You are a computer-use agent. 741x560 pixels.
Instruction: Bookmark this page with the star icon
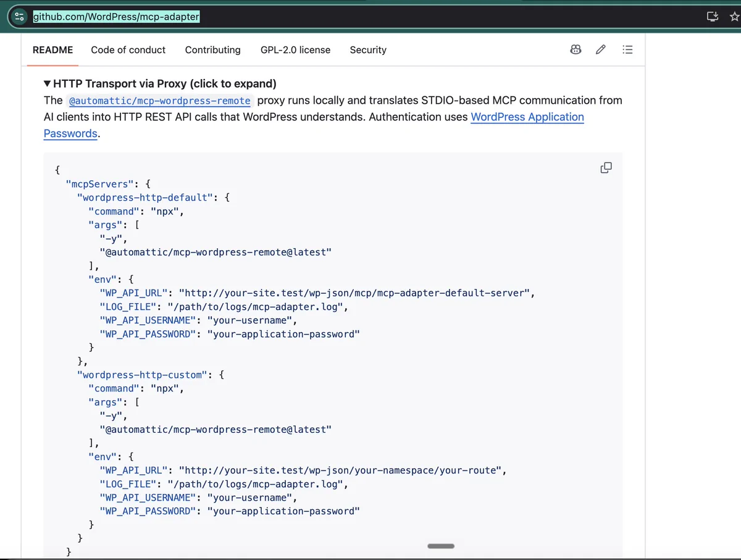(x=735, y=17)
